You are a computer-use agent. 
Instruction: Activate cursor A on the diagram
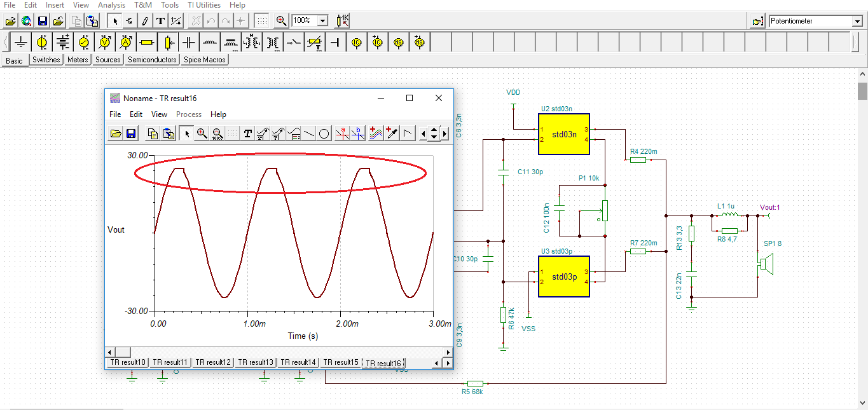click(x=342, y=133)
